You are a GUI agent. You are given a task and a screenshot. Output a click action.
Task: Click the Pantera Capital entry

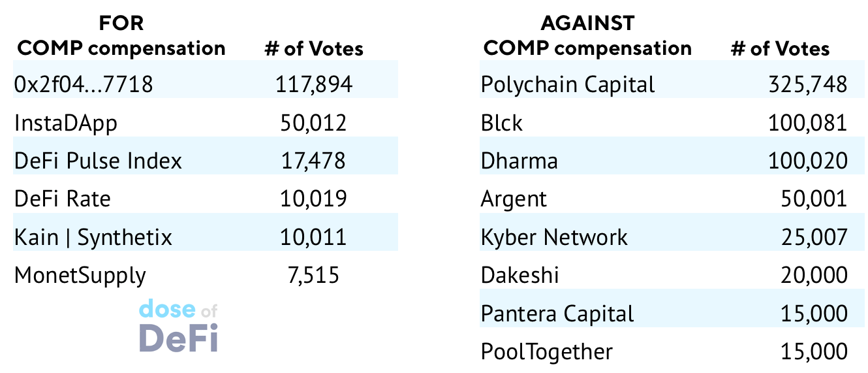click(557, 313)
